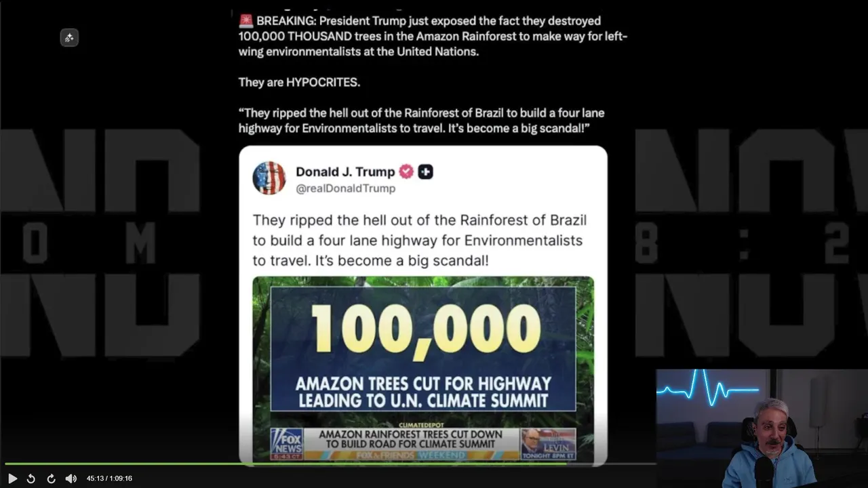This screenshot has height=488, width=868.
Task: Rewind the video with the counterclockwise arrow
Action: 31,479
